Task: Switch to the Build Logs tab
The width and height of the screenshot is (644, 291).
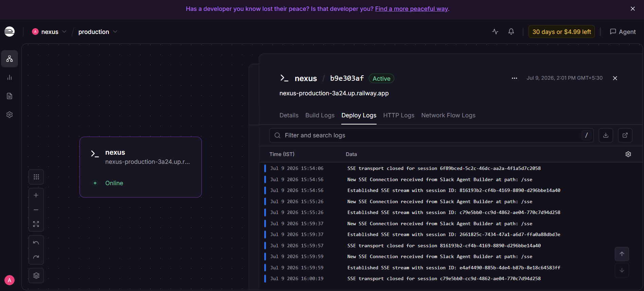Action: pos(320,115)
